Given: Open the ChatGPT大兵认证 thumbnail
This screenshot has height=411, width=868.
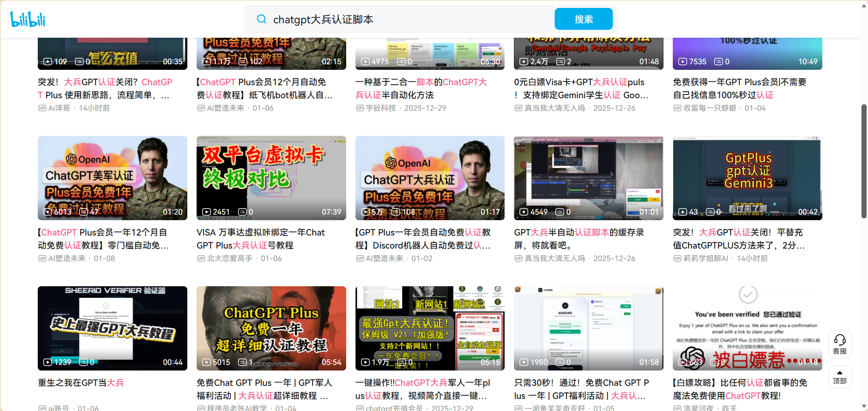Looking at the screenshot, I should pos(430,178).
